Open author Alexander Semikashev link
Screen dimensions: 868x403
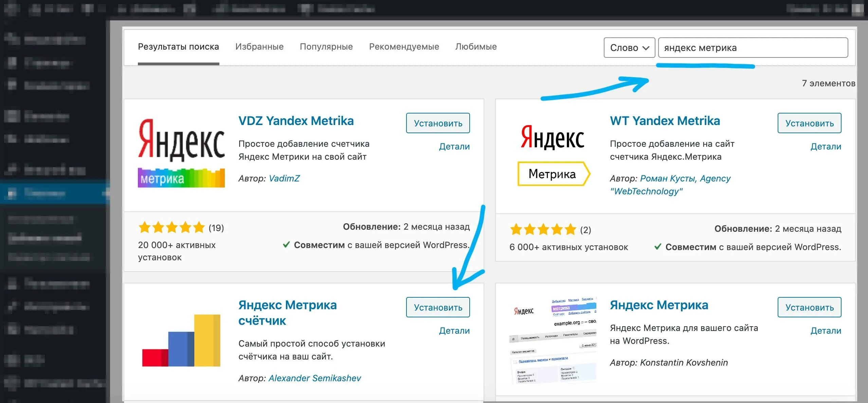[x=314, y=378]
